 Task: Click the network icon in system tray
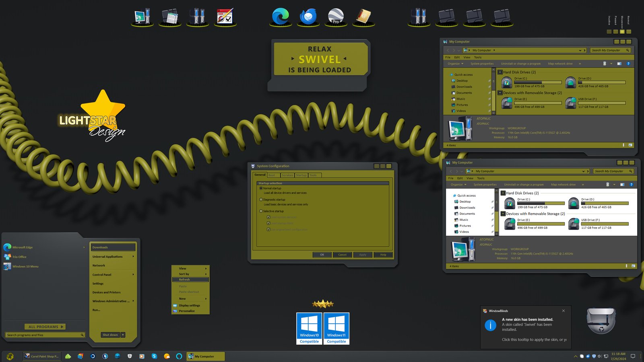coord(606,356)
